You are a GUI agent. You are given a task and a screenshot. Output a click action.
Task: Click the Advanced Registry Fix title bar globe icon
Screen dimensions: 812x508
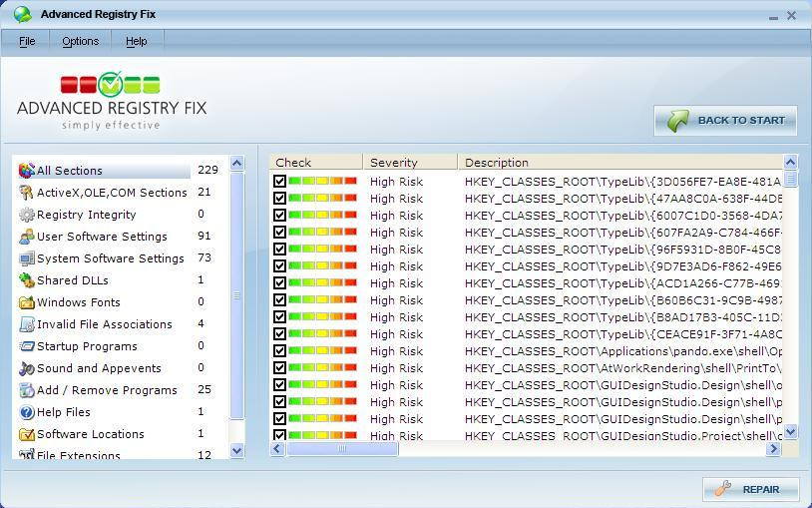(x=22, y=15)
